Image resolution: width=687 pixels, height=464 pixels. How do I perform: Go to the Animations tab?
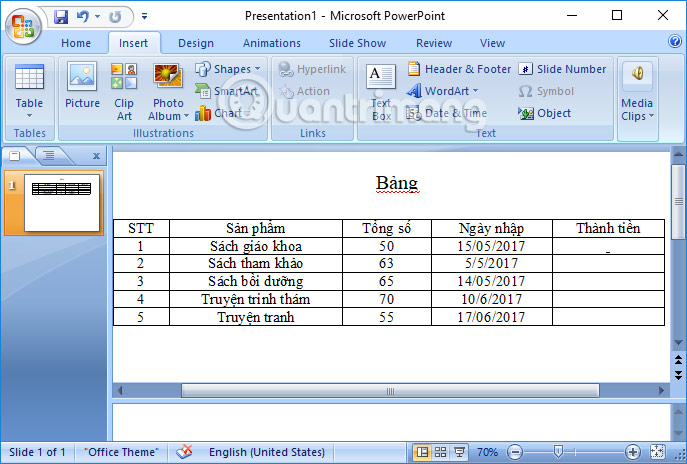pos(272,43)
